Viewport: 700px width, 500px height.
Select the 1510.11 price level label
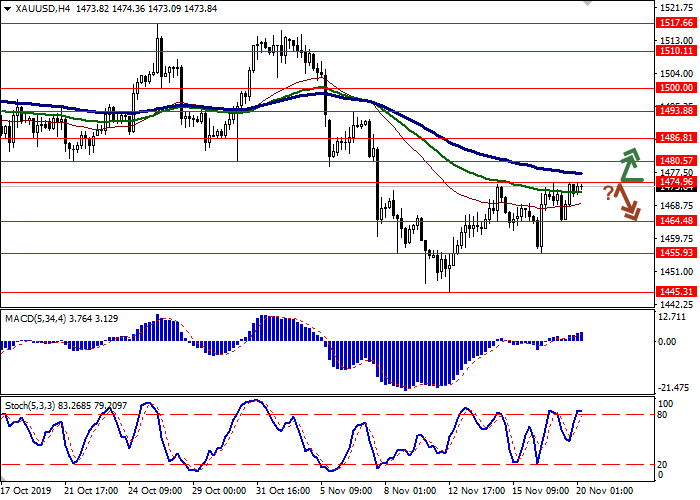click(671, 49)
